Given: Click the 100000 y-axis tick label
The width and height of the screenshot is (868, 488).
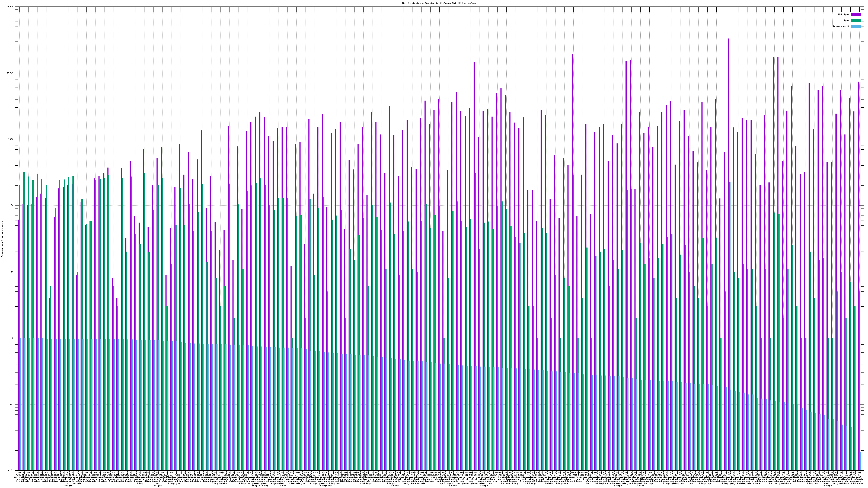Looking at the screenshot, I should [10, 7].
